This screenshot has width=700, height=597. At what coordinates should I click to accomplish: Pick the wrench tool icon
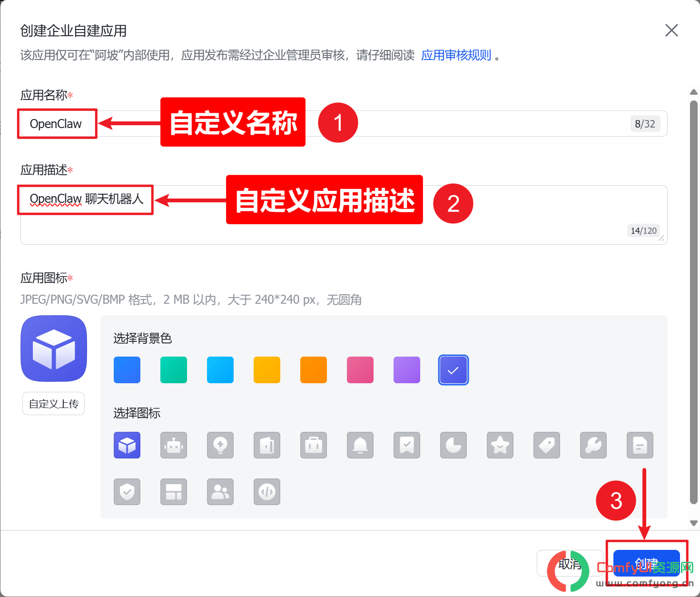point(593,445)
